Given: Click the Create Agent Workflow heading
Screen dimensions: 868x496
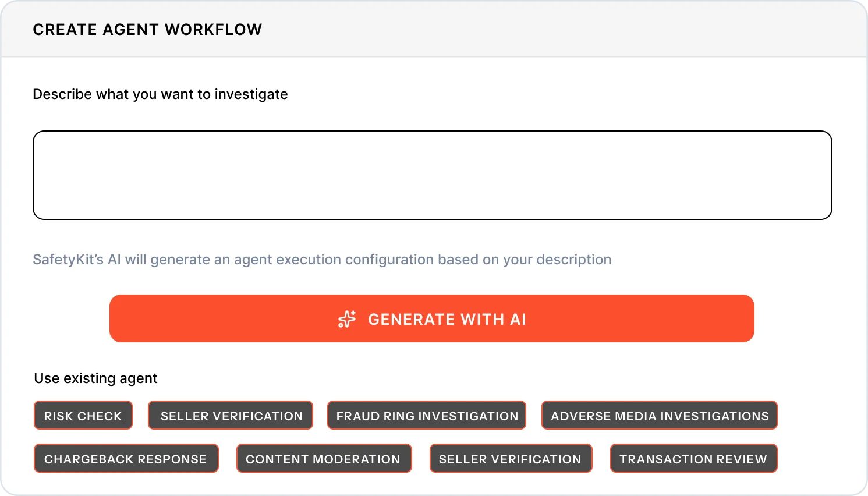Looking at the screenshot, I should click(x=147, y=30).
